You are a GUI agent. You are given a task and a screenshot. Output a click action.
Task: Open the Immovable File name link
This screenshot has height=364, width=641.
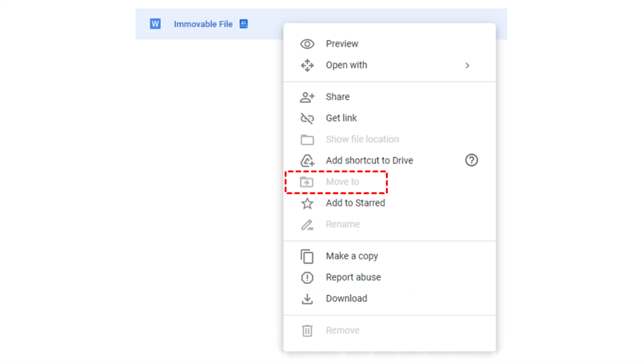click(203, 24)
